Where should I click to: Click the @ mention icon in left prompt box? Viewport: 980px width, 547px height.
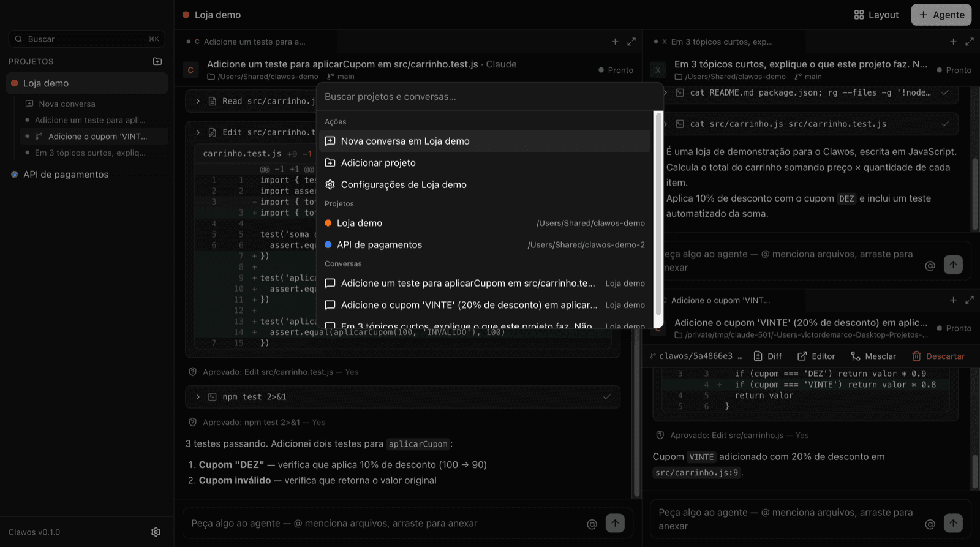tap(592, 524)
